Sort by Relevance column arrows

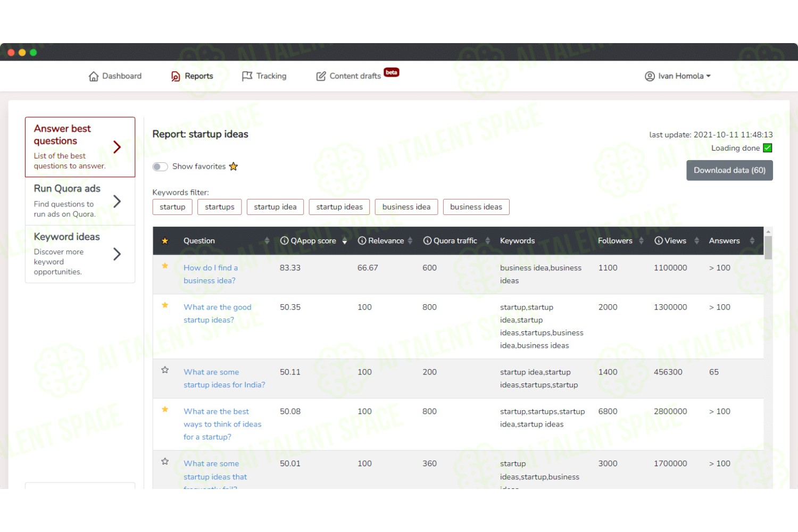[410, 241]
